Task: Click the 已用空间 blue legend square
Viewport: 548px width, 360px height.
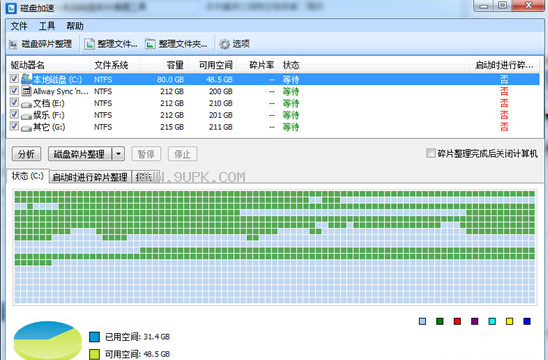Action: [94, 337]
